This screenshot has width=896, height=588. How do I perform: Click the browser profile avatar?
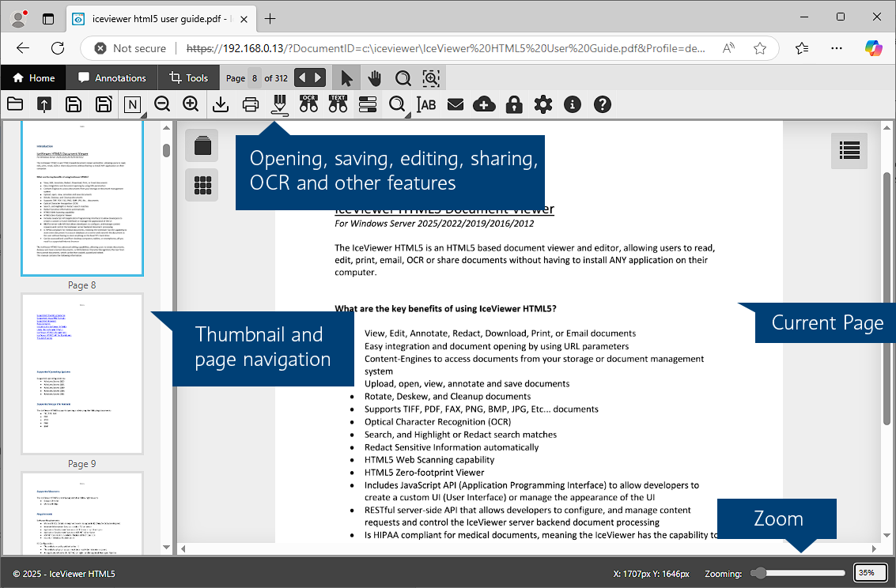(18, 19)
